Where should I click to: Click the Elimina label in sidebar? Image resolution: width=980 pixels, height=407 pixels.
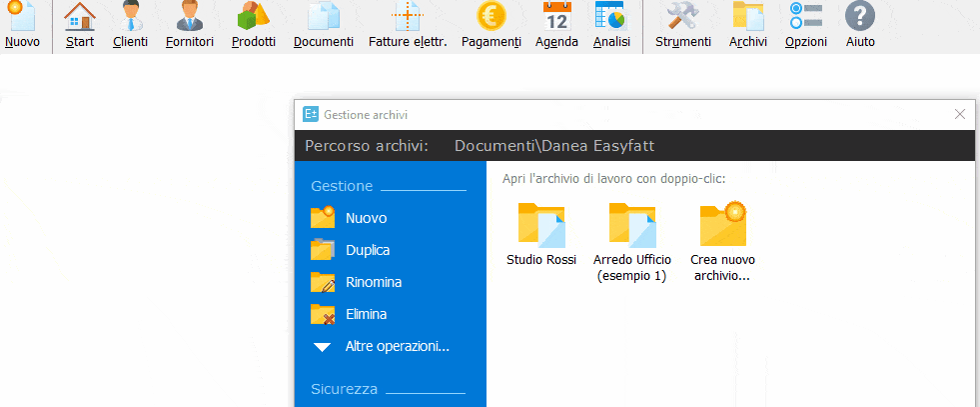367,314
